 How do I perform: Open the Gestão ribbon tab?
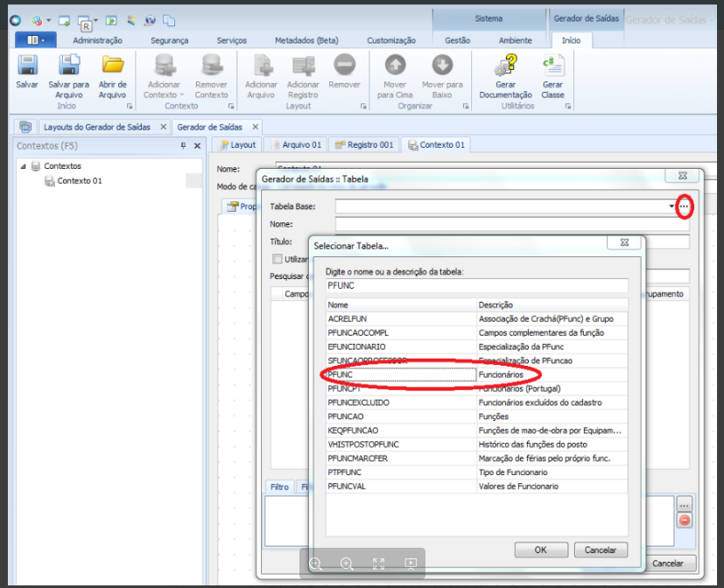click(x=458, y=40)
